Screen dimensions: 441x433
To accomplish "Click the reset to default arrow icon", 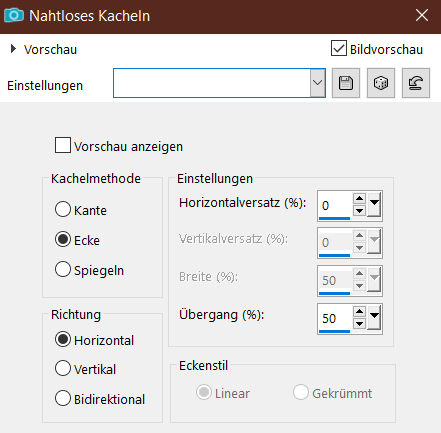I will click(416, 83).
